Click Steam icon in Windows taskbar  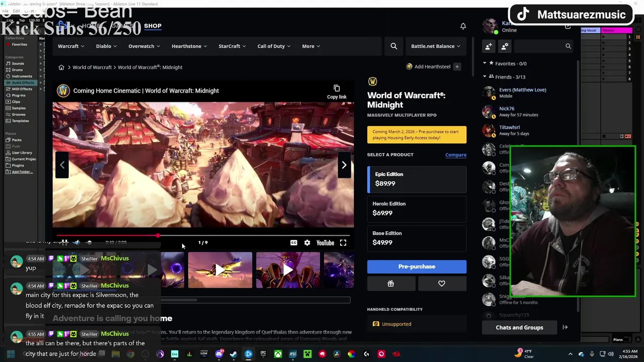[x=233, y=354]
